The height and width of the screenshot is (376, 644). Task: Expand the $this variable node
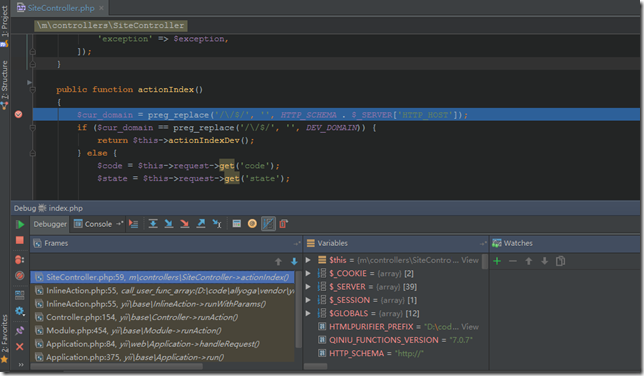point(308,260)
